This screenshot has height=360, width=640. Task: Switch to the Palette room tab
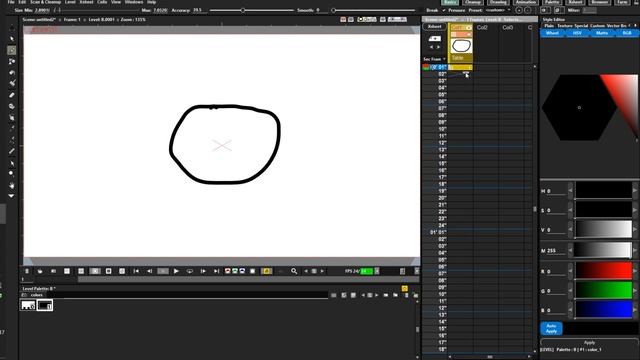point(552,2)
